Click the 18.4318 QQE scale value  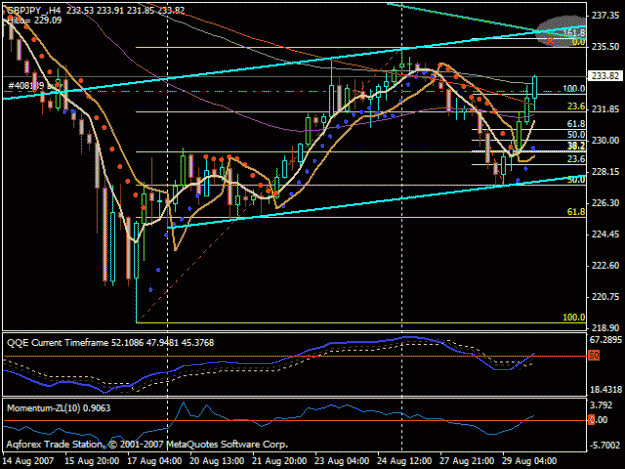pos(605,390)
